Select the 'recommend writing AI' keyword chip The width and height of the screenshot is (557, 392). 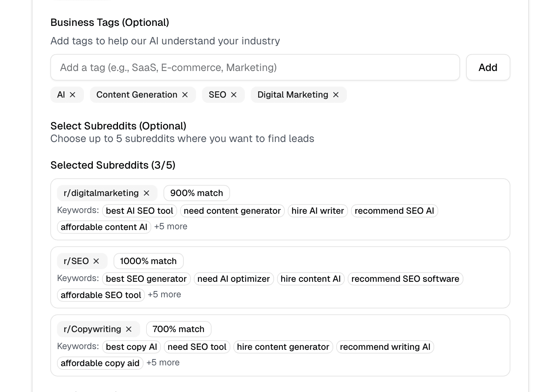[x=385, y=347]
